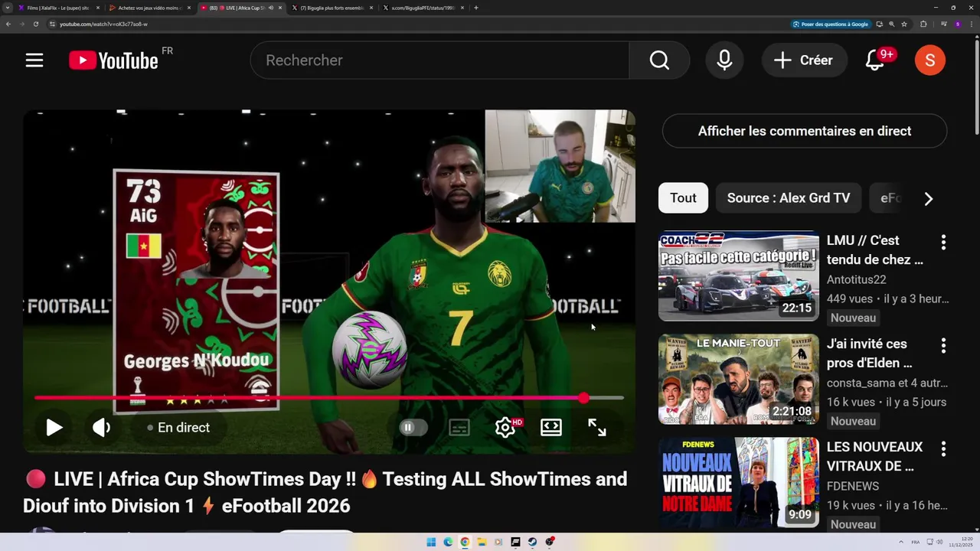
Task: Switch to Films XalaFlix browser tab
Action: coord(60,8)
